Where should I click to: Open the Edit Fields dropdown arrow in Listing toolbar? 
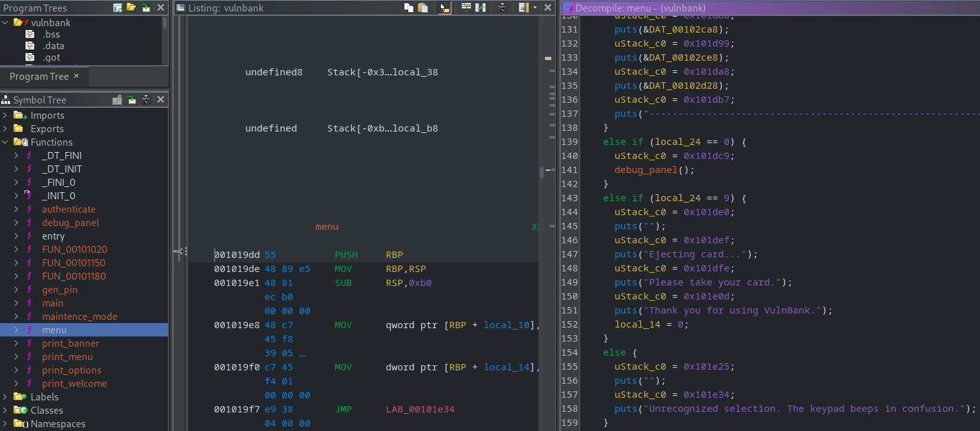534,7
